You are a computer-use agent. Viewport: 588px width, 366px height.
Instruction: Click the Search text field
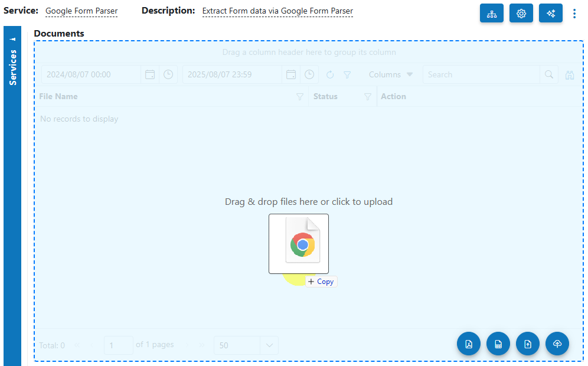click(x=481, y=74)
